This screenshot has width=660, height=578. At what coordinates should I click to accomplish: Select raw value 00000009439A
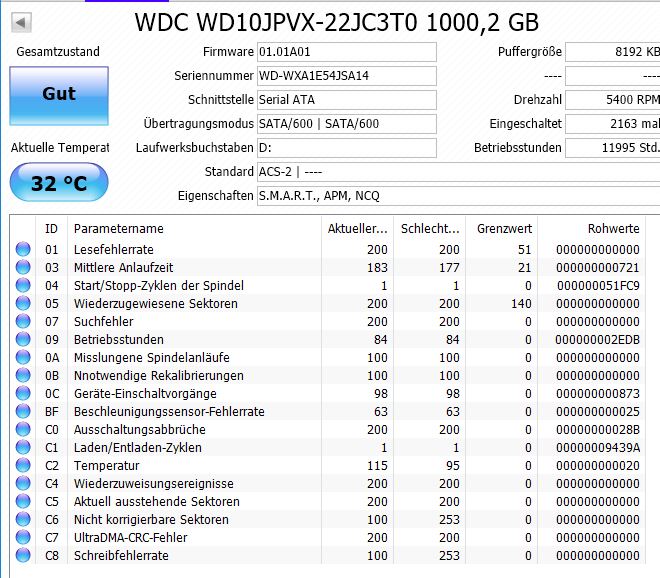point(598,448)
